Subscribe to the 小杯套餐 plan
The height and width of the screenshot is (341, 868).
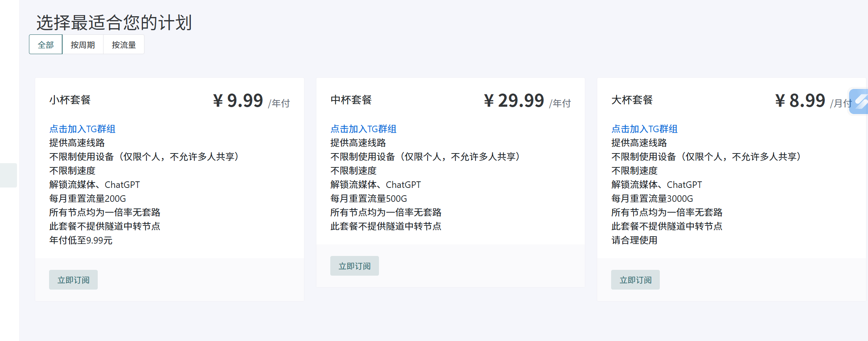(x=73, y=280)
